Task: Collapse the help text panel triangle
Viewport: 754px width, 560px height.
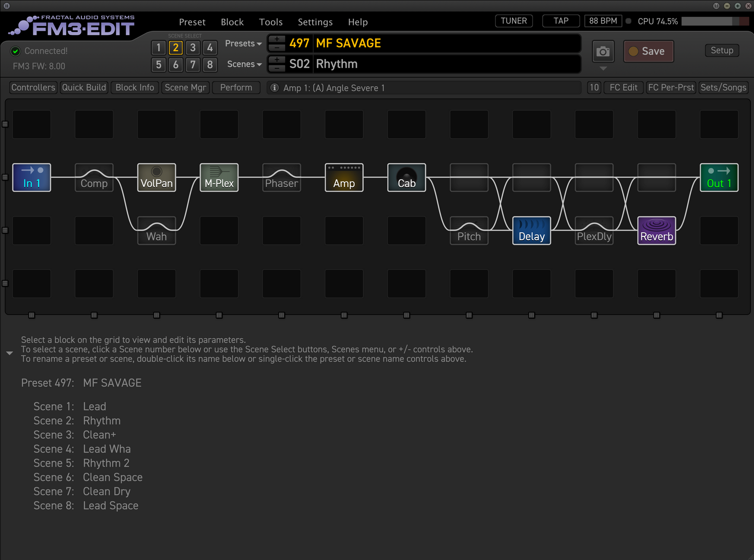Action: coord(9,353)
